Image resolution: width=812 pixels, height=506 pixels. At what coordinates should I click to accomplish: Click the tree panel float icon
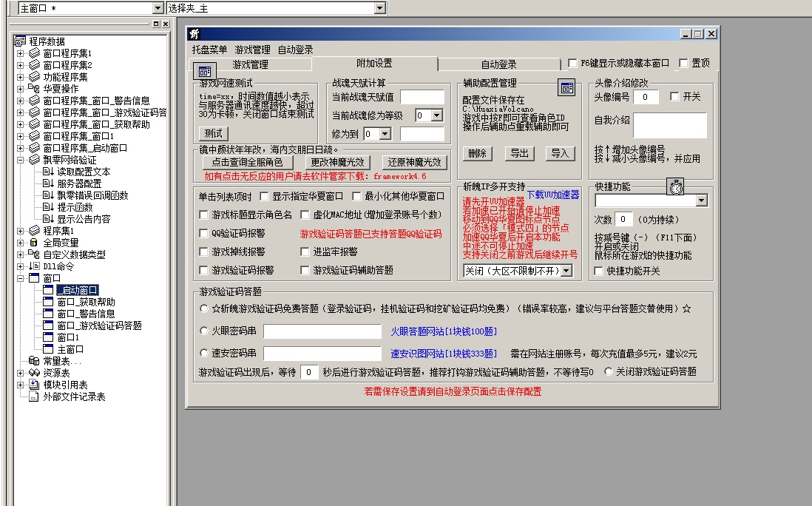156,24
